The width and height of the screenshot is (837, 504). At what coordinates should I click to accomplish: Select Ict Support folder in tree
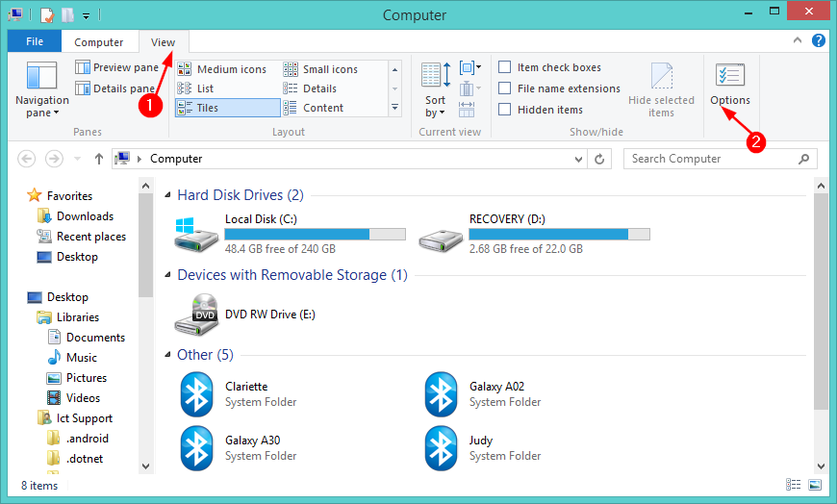[x=75, y=418]
